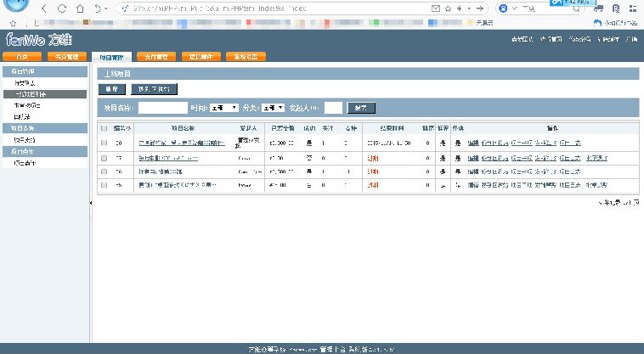Open the orange tab right of active tab

click(156, 57)
